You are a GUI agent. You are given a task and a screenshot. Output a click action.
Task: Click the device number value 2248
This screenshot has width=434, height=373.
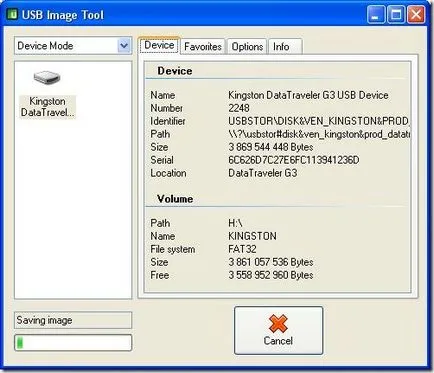click(x=239, y=108)
